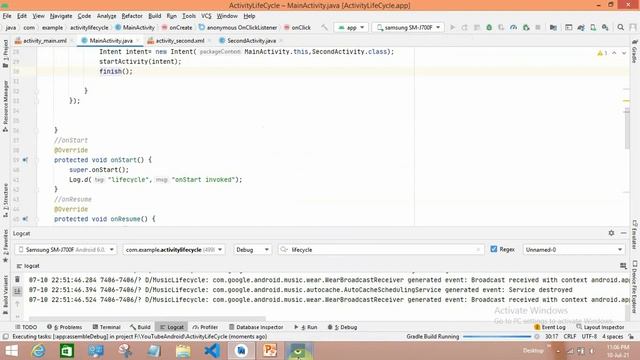Open the Terminal tool window
The width and height of the screenshot is (640, 360).
[106, 327]
